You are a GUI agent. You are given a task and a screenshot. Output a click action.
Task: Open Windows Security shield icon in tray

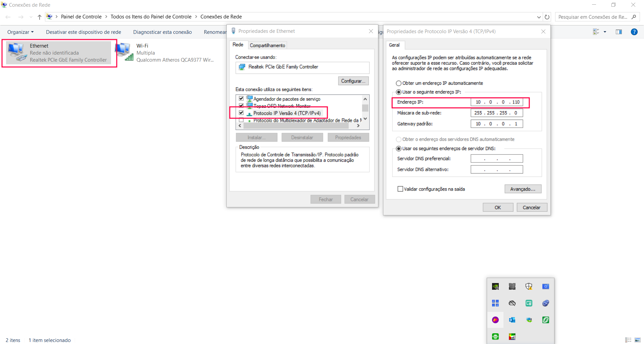(529, 286)
